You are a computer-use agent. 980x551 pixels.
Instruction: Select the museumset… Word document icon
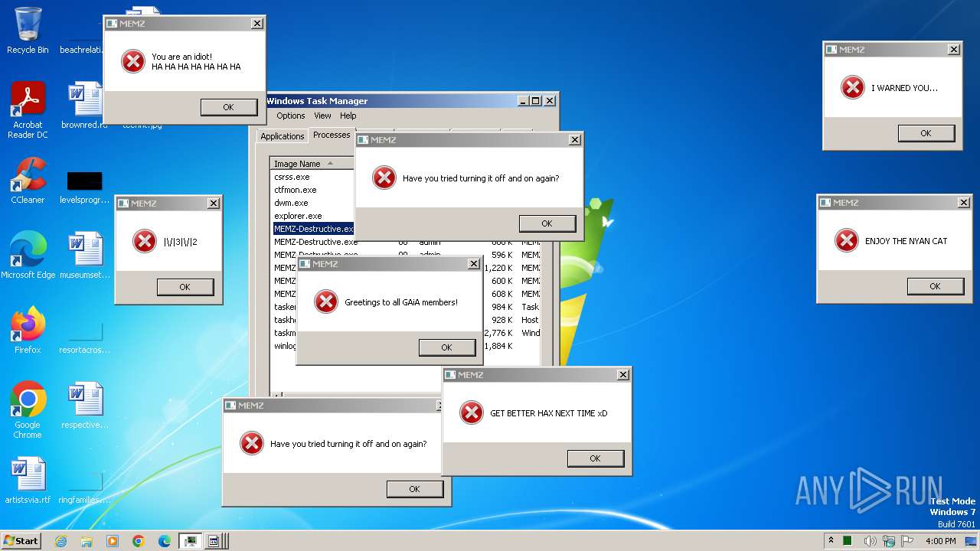point(84,256)
